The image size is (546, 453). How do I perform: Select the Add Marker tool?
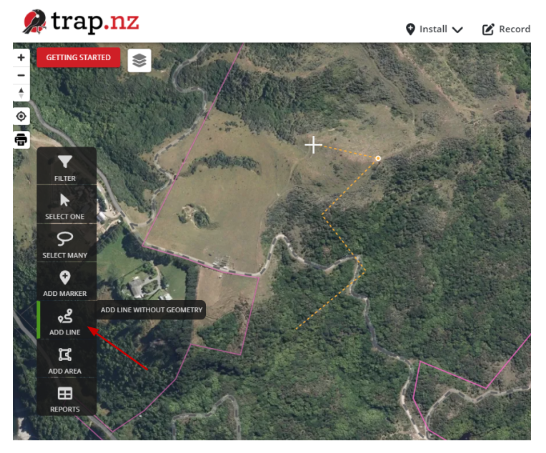(67, 283)
